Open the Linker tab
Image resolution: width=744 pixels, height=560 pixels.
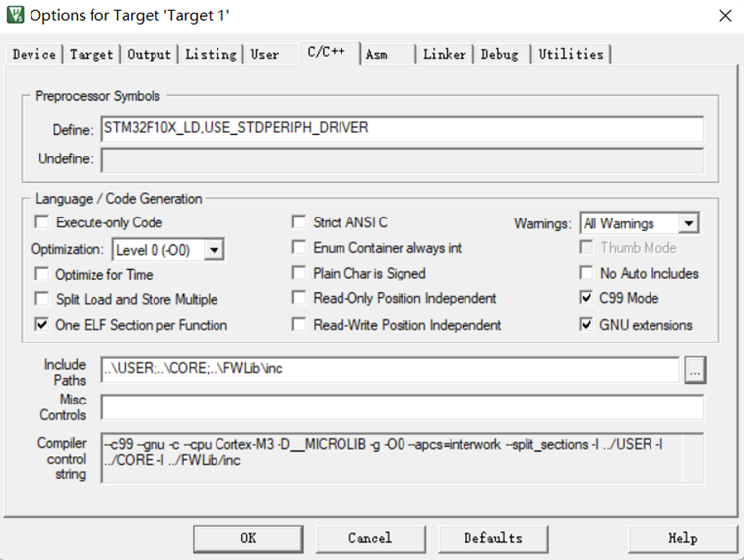(445, 54)
